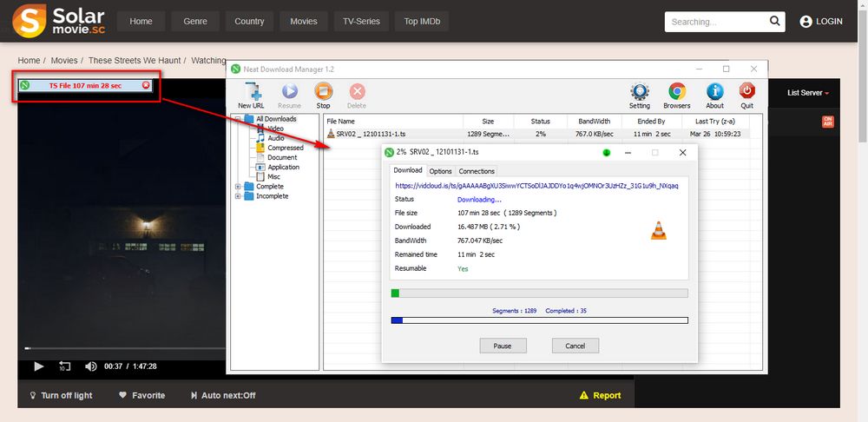Report the video

pos(600,395)
